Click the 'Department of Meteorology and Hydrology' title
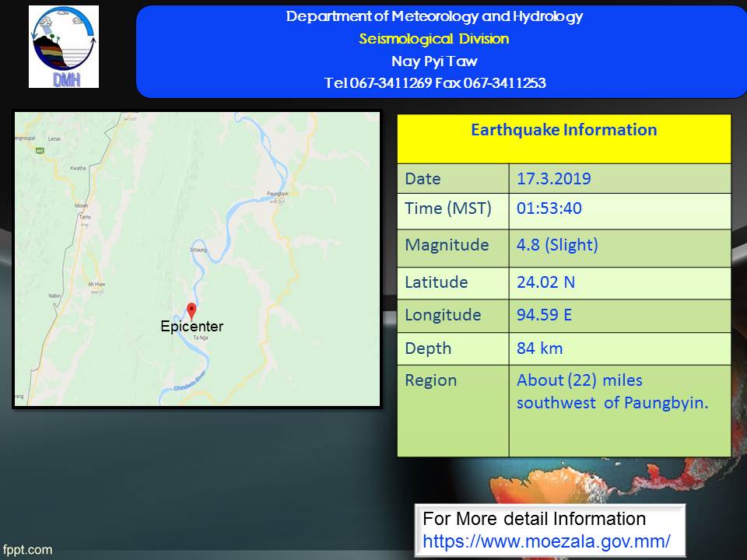The image size is (747, 560). (x=434, y=16)
